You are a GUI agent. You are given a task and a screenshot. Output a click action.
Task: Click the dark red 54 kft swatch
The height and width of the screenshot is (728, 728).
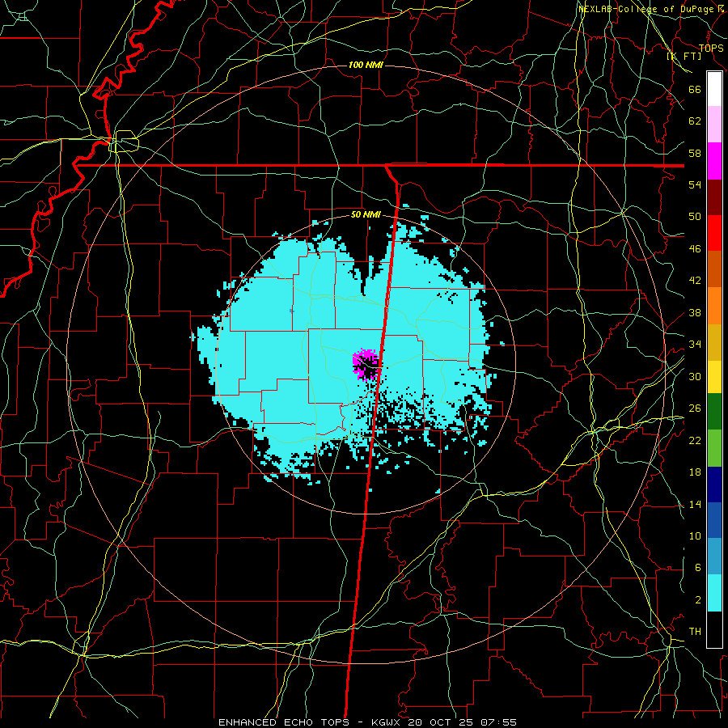coord(714,197)
